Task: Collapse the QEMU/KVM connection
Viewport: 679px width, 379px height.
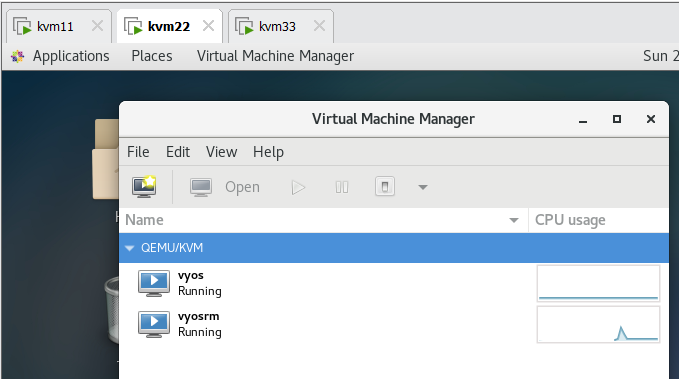Action: coord(129,248)
